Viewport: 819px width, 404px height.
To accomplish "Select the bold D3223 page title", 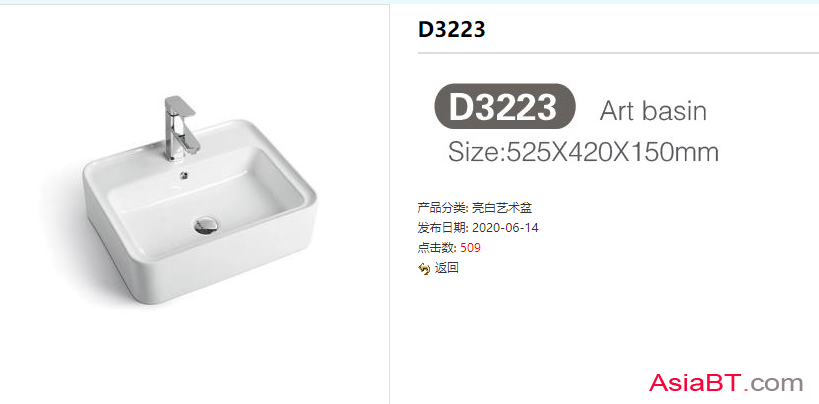I will point(452,30).
